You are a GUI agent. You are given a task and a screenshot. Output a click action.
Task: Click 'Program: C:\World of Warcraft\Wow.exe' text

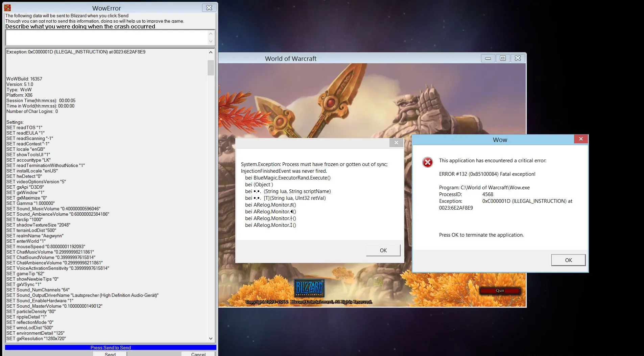pos(484,188)
